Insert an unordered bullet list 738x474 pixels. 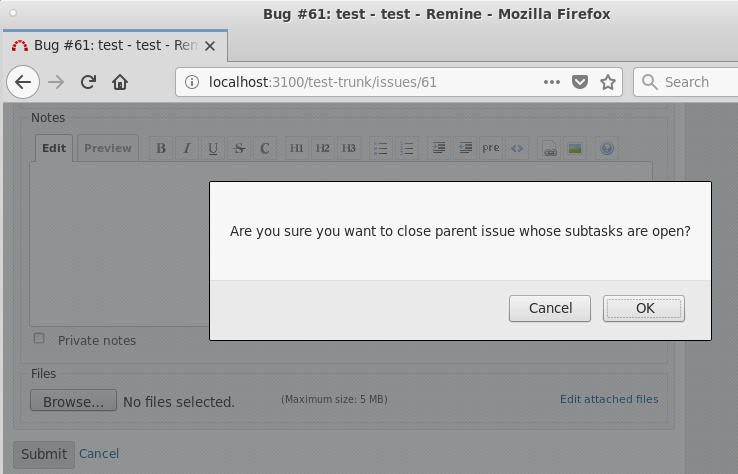[380, 148]
